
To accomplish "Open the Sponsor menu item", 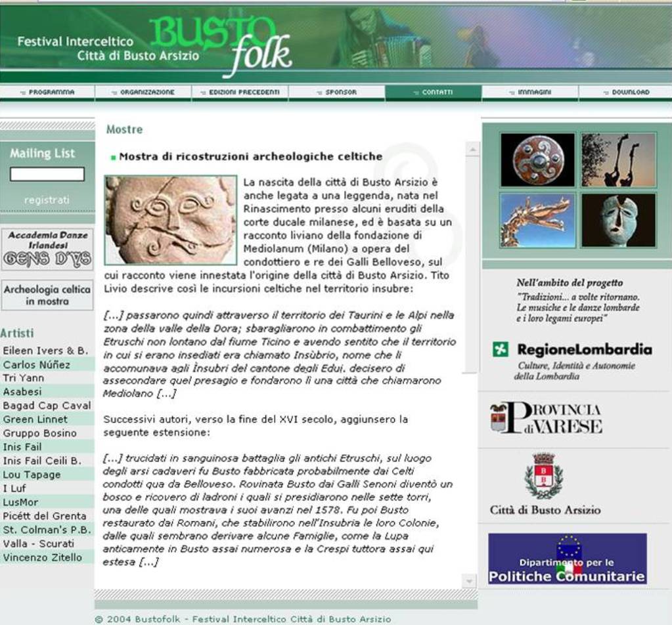I will coord(337,92).
